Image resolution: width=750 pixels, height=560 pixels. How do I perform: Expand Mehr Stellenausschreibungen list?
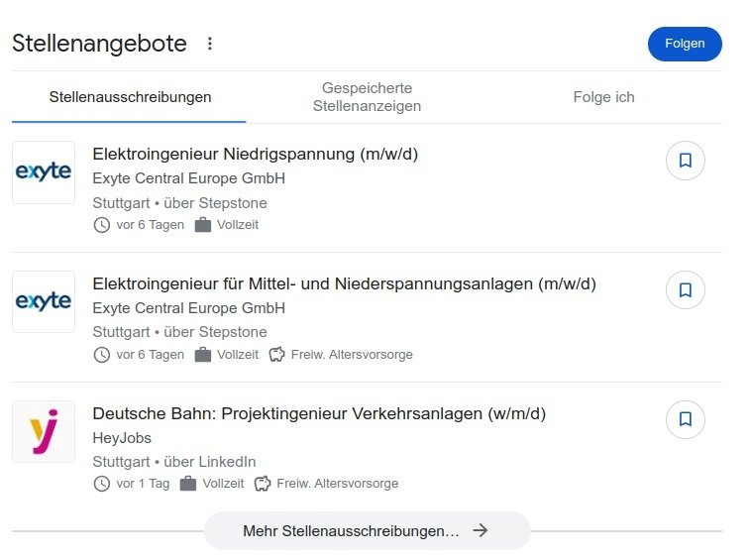click(x=352, y=531)
